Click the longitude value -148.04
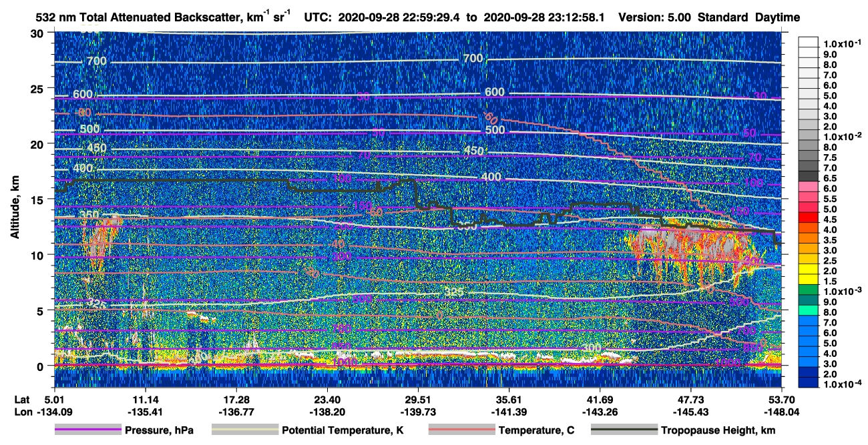Screen dimensions: 868x445 coord(782,412)
